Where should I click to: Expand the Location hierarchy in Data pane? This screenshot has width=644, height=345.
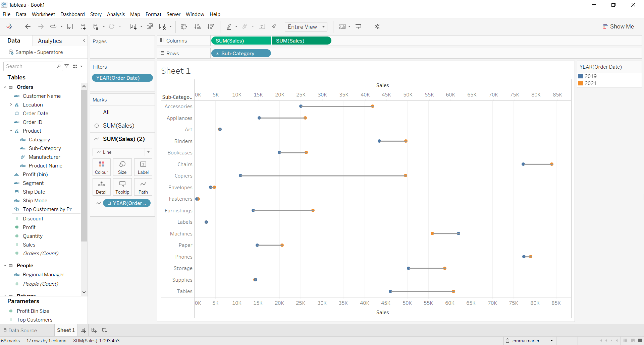tap(11, 105)
